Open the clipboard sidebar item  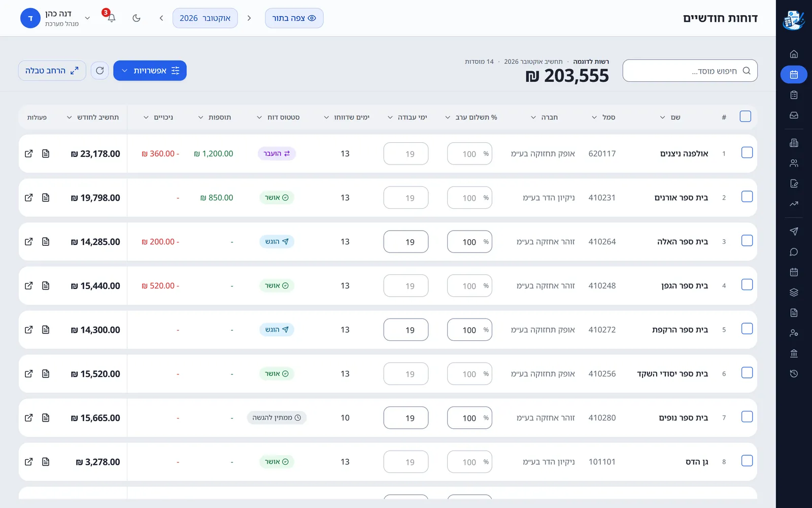[794, 95]
